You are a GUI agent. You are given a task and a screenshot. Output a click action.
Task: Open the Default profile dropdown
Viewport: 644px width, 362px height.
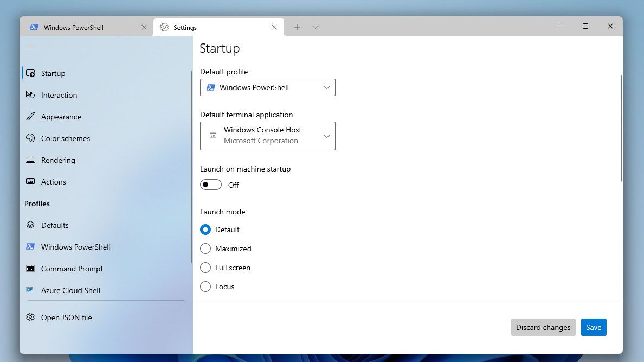pos(267,87)
